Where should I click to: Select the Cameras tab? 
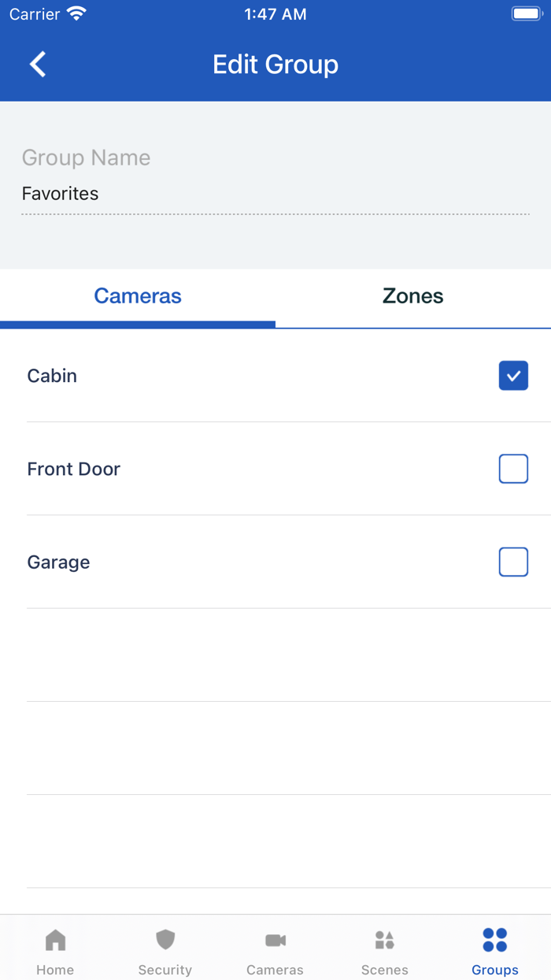click(138, 295)
